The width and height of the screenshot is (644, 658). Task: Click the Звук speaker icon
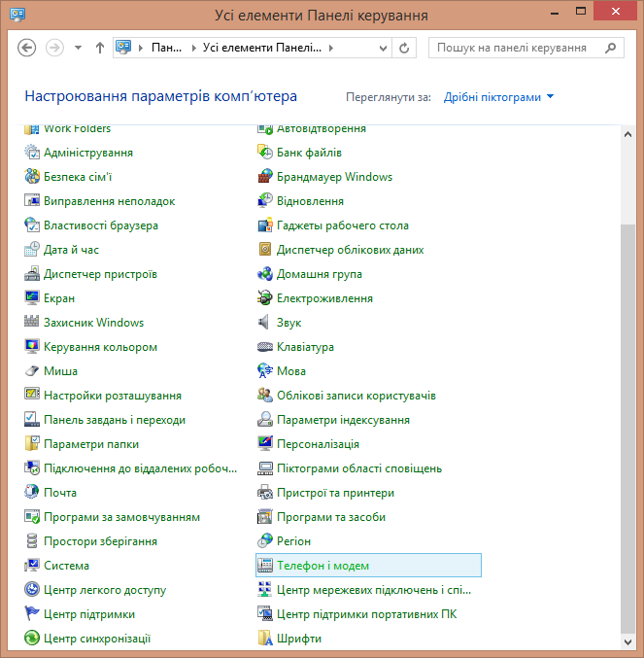tap(265, 323)
